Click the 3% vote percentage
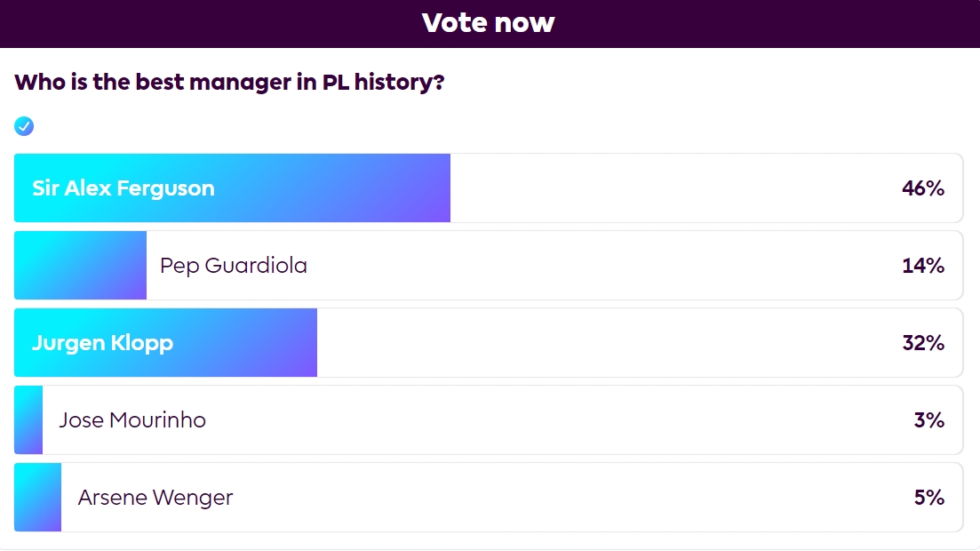Screen dimensions: 980x551 pos(928,420)
